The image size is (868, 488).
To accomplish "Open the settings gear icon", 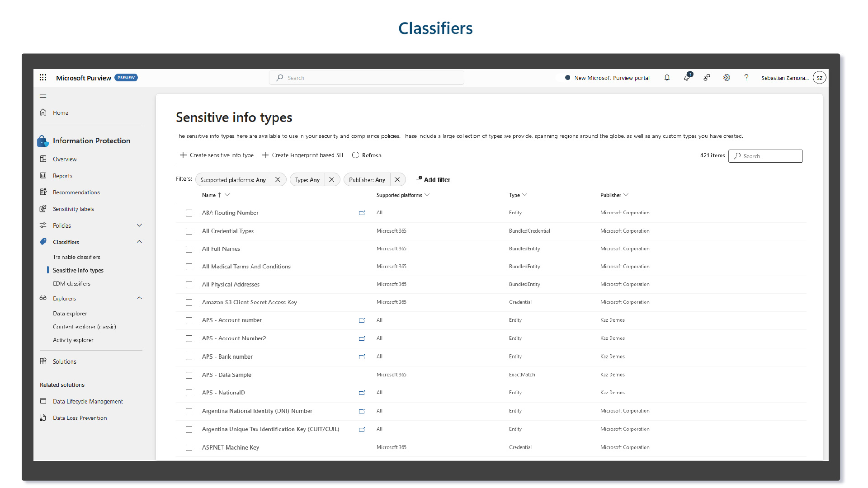I will [x=726, y=78].
